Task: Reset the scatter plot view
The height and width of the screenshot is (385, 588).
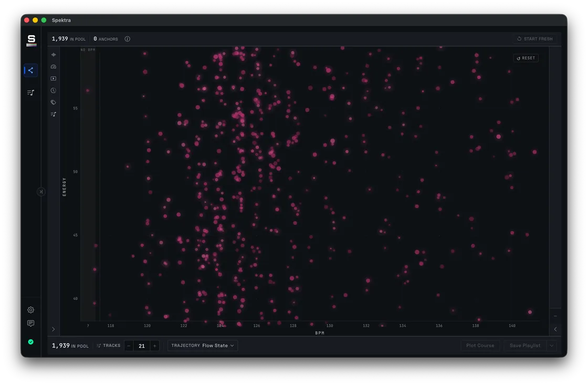Action: pyautogui.click(x=526, y=58)
